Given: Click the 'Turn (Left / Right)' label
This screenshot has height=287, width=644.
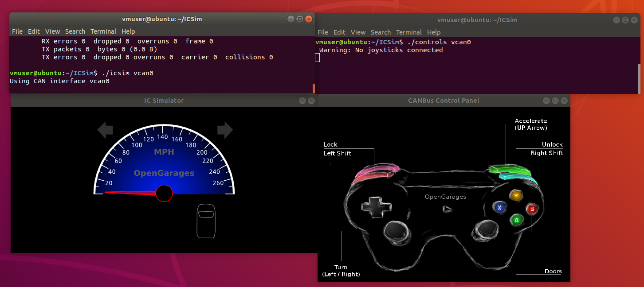Looking at the screenshot, I should coord(341,271).
